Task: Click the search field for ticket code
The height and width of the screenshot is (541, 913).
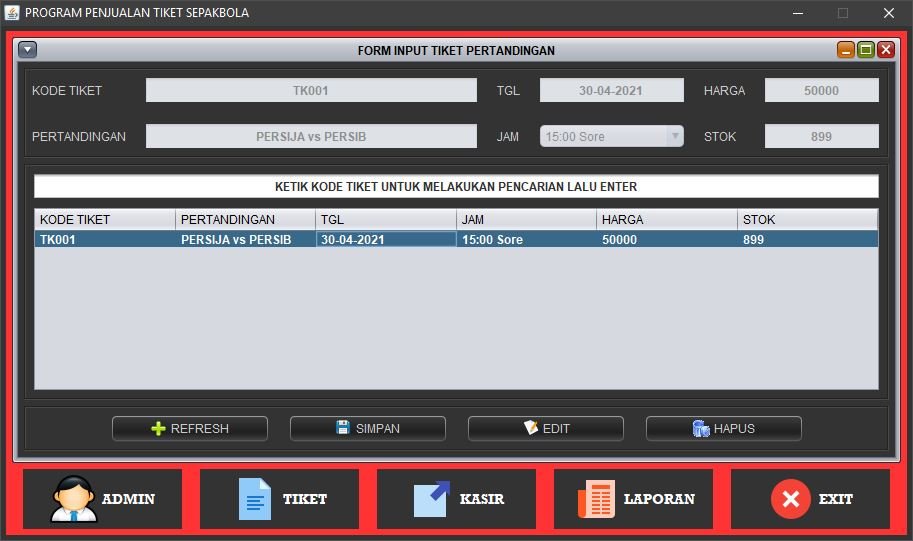Action: tap(456, 187)
